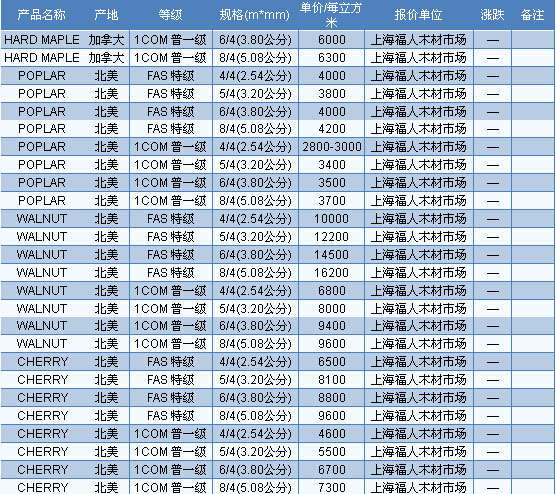This screenshot has height=494, width=556.
Task: Select the 报价单位 column header
Action: 419,15
